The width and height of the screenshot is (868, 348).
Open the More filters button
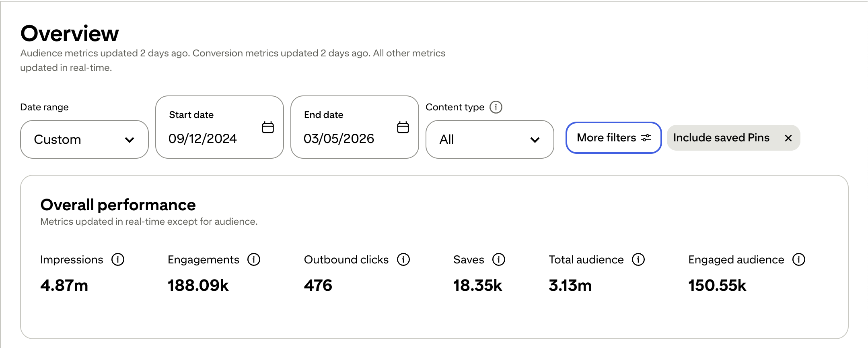click(x=613, y=138)
